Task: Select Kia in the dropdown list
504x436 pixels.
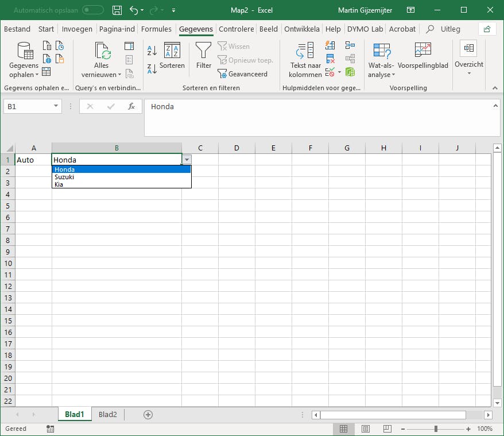Action: point(122,184)
